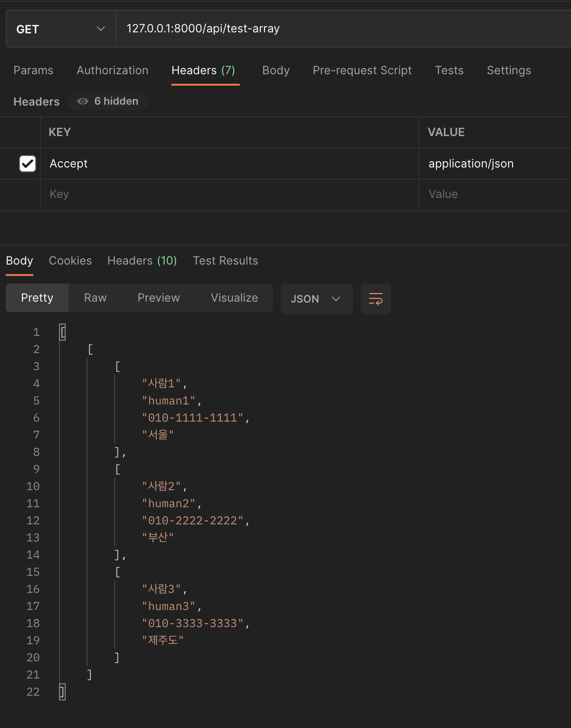Open the Params tab
This screenshot has width=571, height=728.
tap(33, 70)
